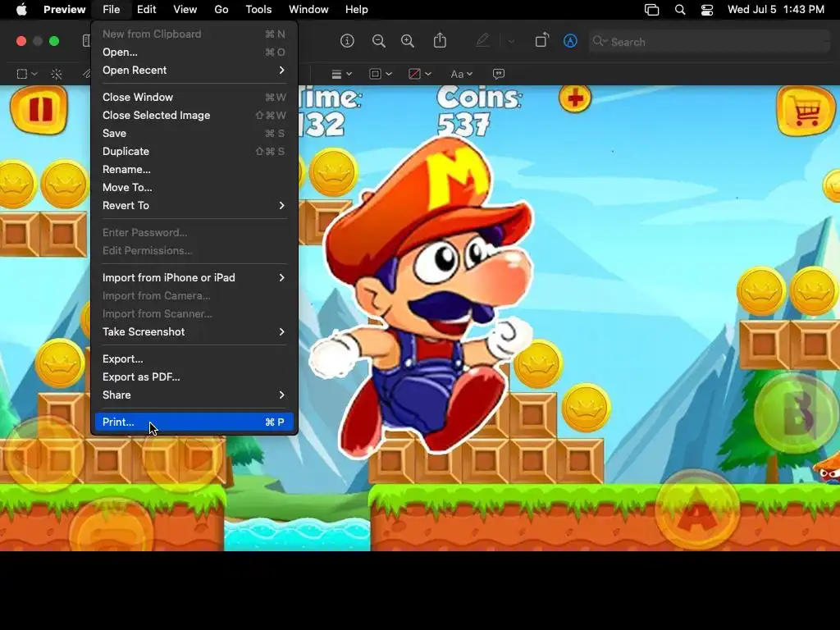Screen dimensions: 840x630
Task: Click the Rotate toolbar icon
Action: click(541, 41)
